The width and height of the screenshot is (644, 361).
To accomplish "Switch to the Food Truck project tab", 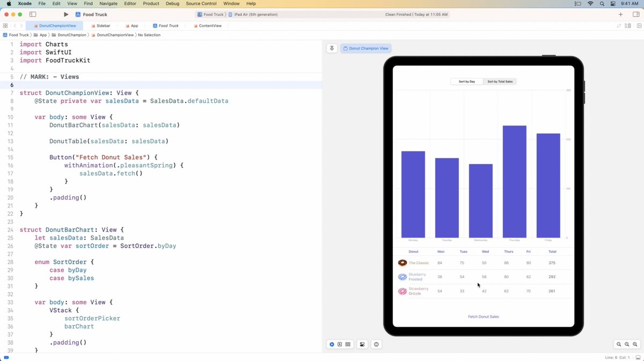I will click(165, 26).
